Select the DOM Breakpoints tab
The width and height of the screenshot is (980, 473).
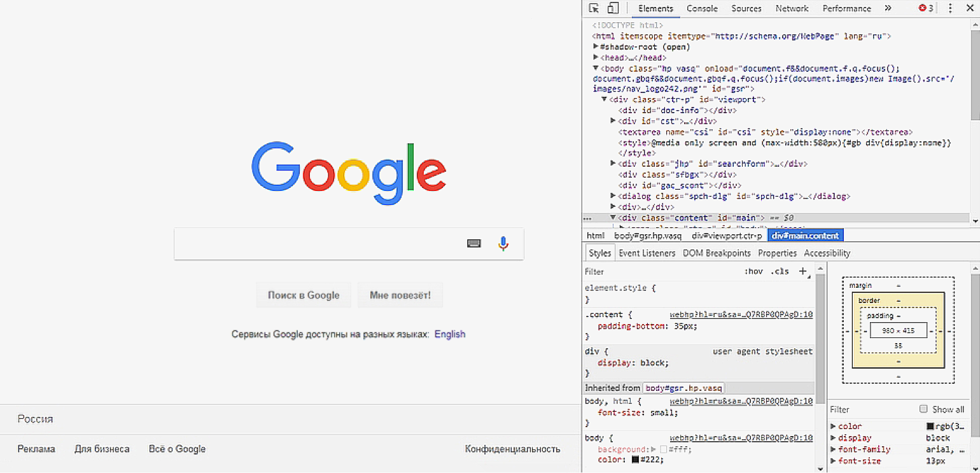[x=717, y=253]
